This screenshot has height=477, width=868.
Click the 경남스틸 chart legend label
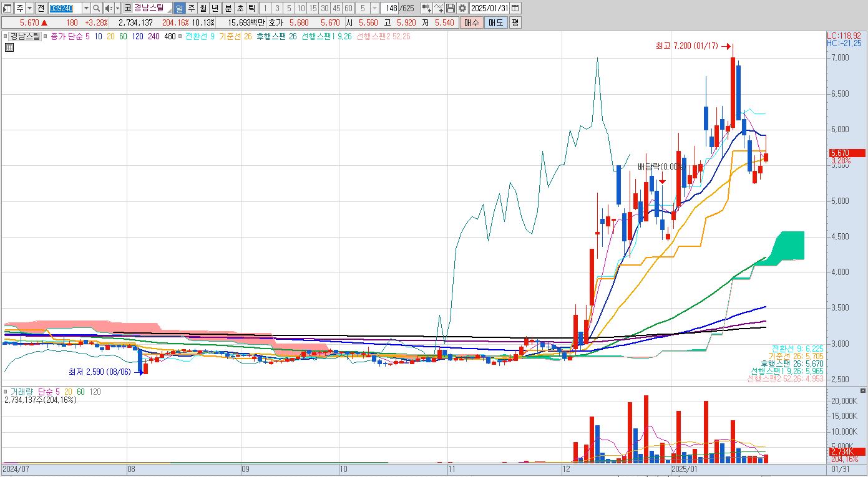point(25,36)
